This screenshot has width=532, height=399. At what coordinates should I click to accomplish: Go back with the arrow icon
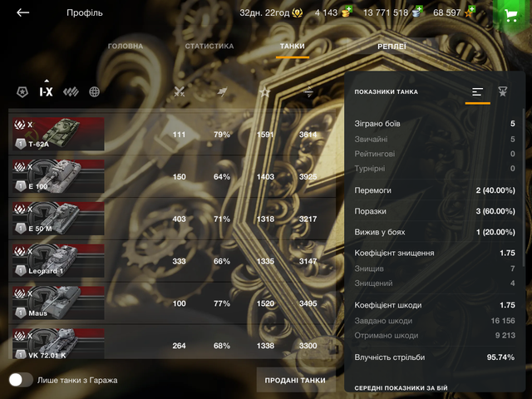point(22,13)
